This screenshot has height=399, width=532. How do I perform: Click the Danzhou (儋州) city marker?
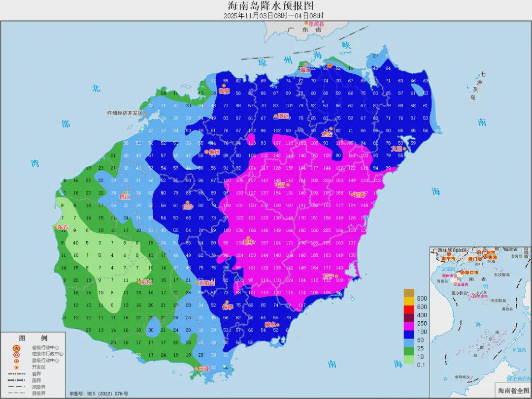pos(207,152)
